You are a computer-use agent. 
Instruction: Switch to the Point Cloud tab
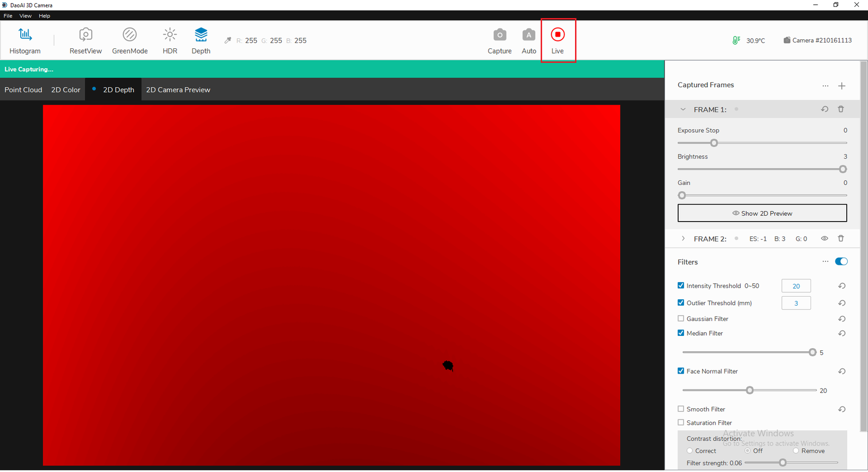pos(23,90)
